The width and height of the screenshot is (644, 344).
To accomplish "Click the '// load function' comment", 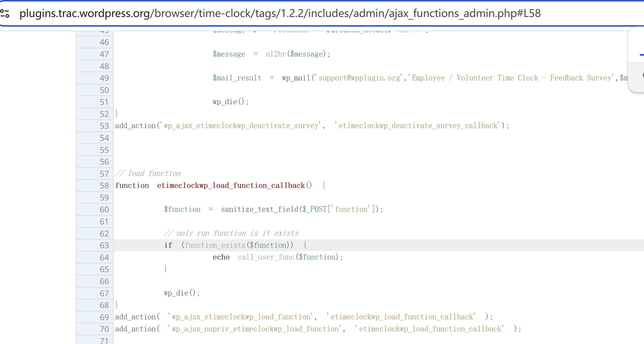I will 148,173.
